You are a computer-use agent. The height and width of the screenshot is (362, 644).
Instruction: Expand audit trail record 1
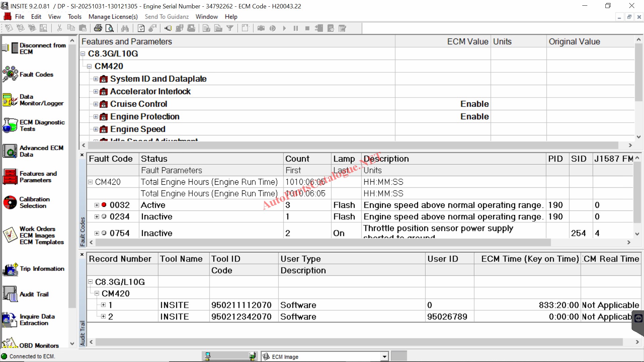103,305
